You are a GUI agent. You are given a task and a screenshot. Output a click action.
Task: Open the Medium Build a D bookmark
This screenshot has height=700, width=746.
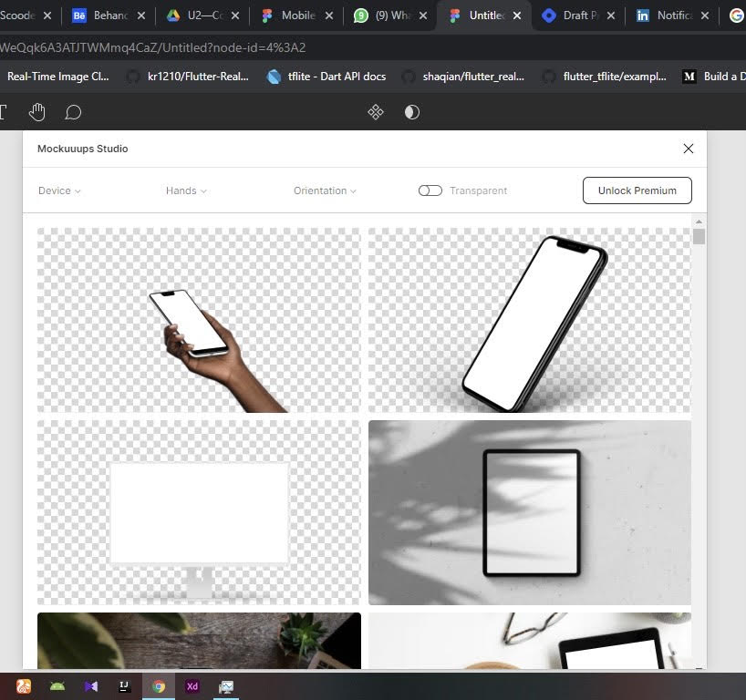(x=714, y=77)
